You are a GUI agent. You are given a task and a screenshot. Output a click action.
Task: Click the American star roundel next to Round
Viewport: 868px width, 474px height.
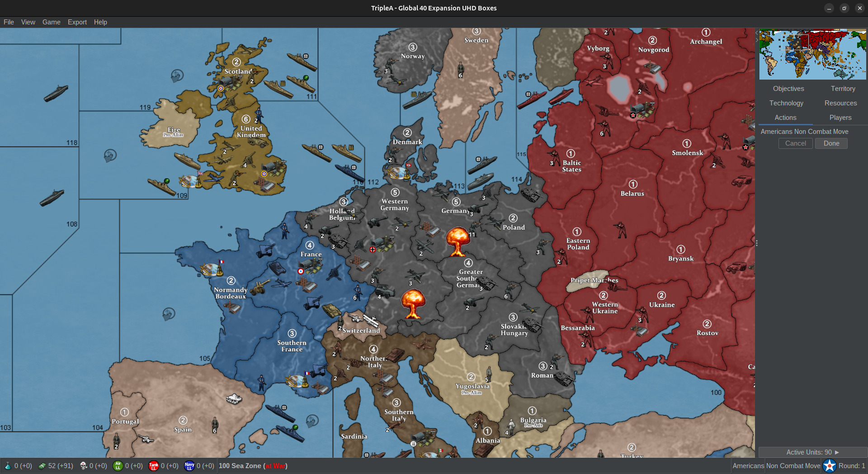pos(830,466)
